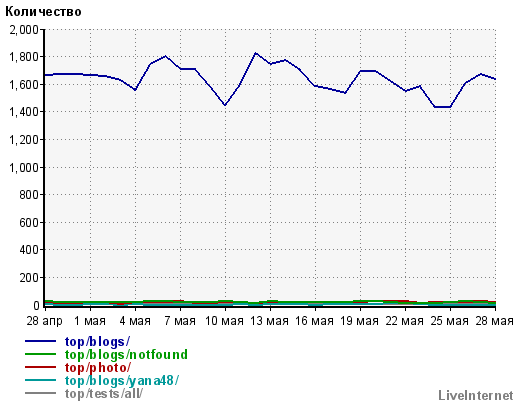Viewport: 520px width, 405px height.
Task: Click the 2,000 y-axis label
Action: pyautogui.click(x=24, y=30)
